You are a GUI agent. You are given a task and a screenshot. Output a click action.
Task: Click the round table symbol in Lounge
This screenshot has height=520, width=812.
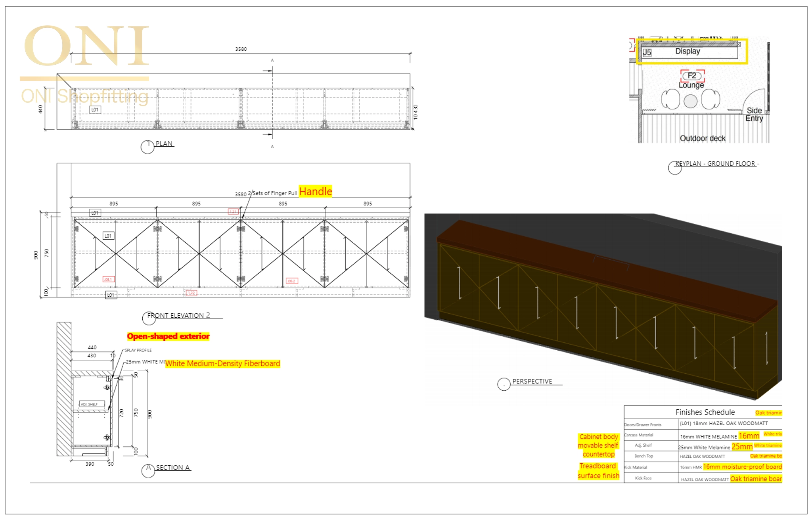pos(690,101)
